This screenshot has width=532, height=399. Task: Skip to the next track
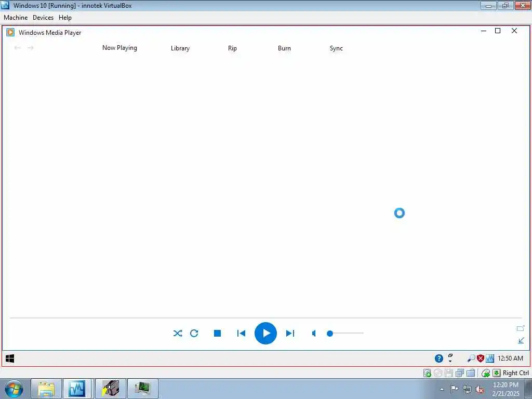290,333
